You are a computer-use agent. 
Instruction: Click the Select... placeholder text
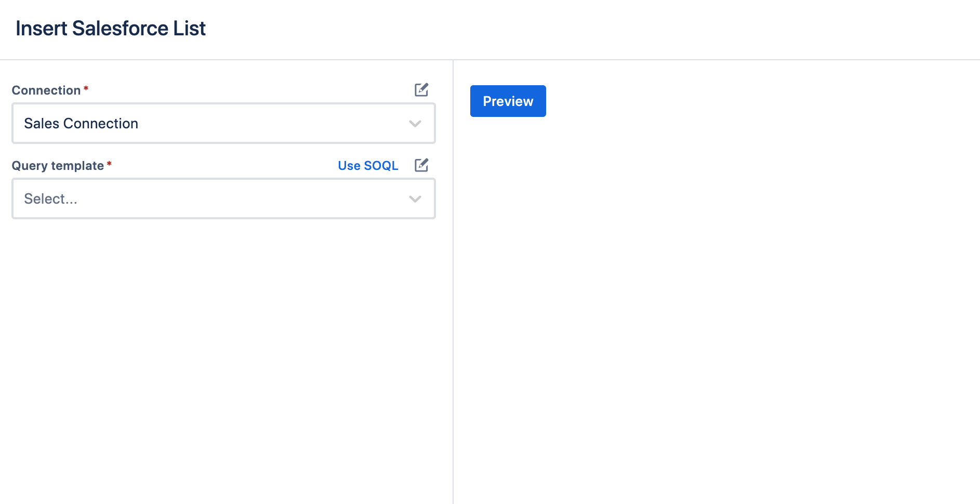click(x=50, y=199)
